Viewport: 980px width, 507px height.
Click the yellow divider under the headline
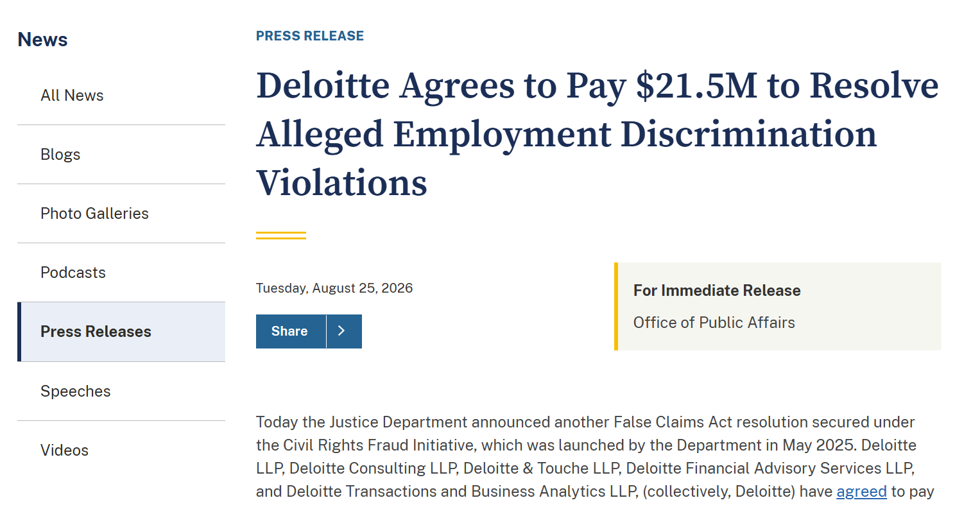pyautogui.click(x=281, y=236)
